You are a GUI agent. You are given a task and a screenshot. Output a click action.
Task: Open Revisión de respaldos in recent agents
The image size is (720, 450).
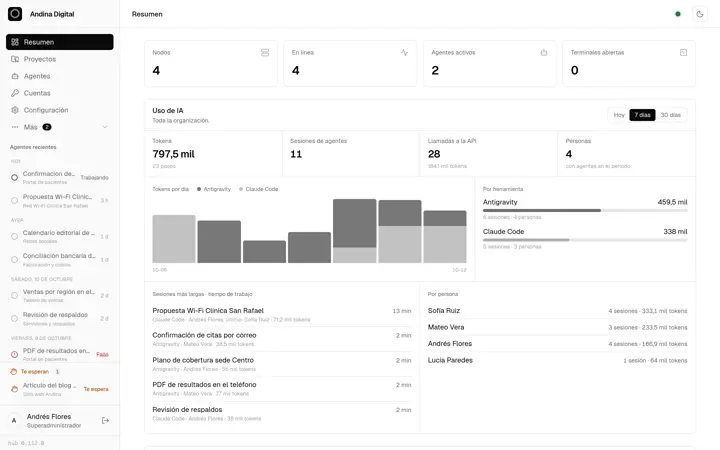point(60,319)
